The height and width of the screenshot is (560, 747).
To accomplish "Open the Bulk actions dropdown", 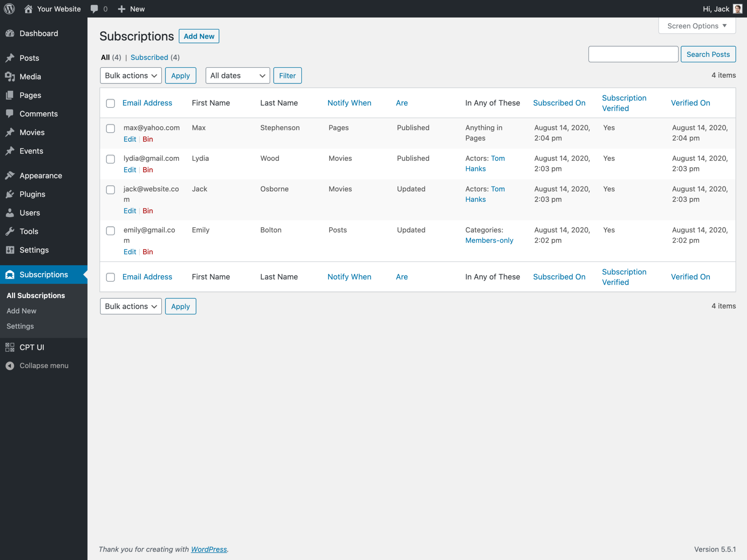I will (x=131, y=76).
